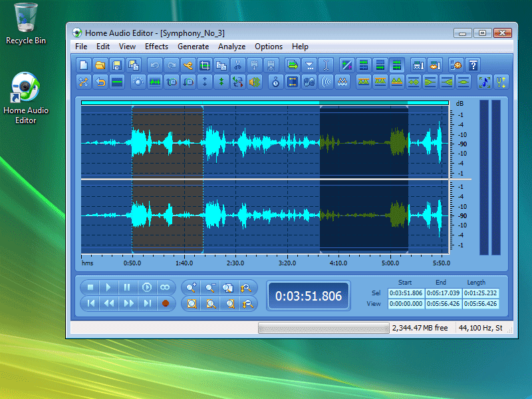The width and height of the screenshot is (532, 399).
Task: Open the File menu
Action: (81, 47)
